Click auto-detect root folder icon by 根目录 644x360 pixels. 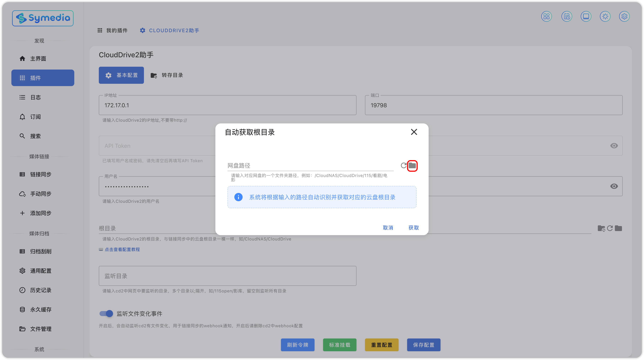601,228
